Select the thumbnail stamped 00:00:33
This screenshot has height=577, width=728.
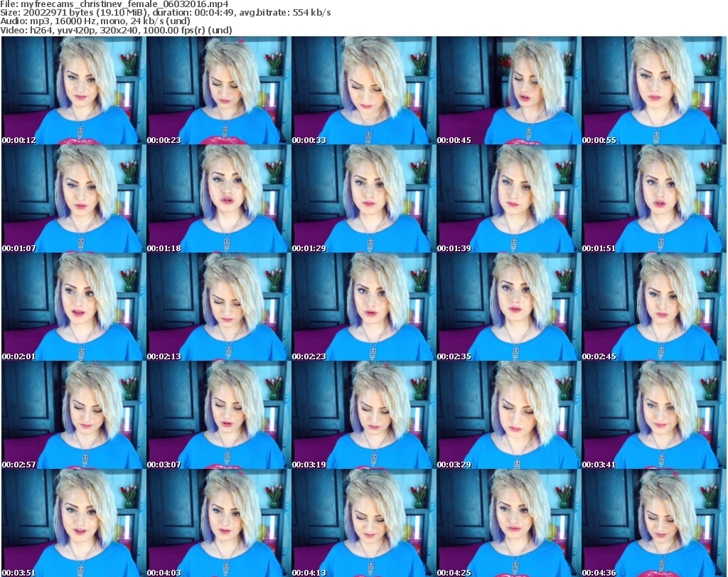coord(363,90)
